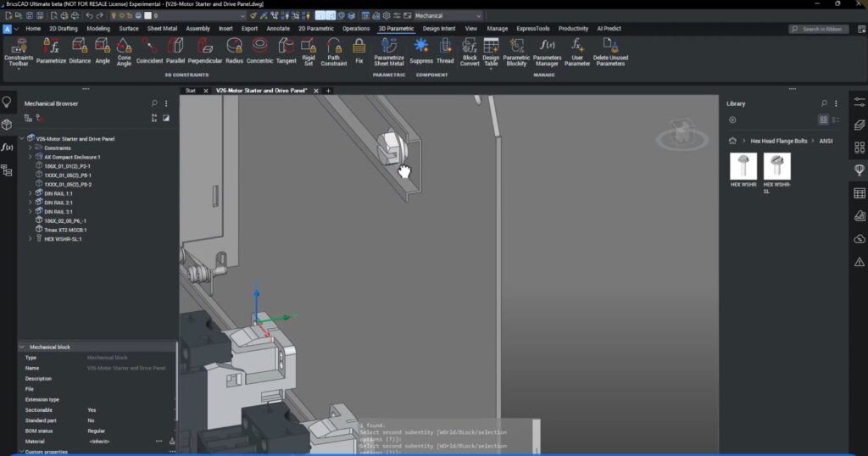Select the Rigid Set tool
The width and height of the screenshot is (868, 456).
[x=309, y=52]
